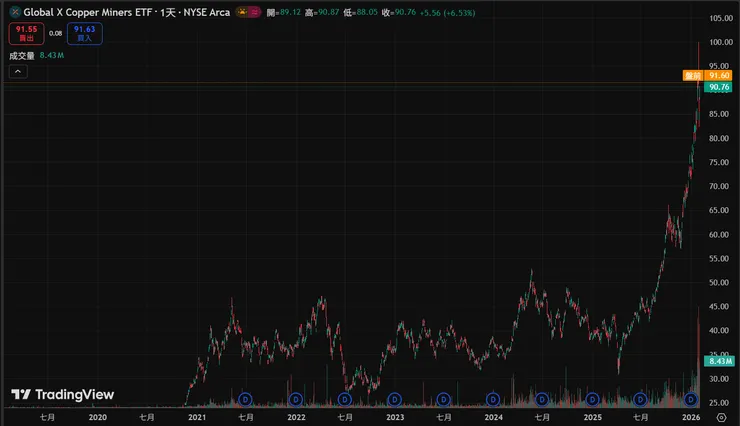Click the Global X symbol logo icon
This screenshot has height=426, width=740.
point(15,12)
